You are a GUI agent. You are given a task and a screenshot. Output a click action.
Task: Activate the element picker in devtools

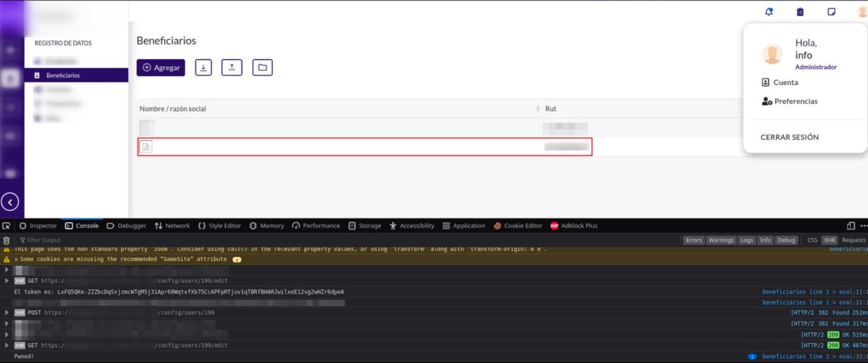point(6,226)
